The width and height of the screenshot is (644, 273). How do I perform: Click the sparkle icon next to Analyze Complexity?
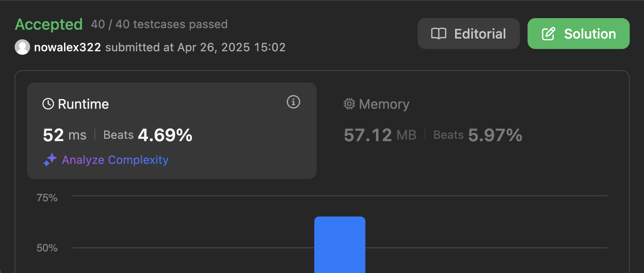pos(50,160)
